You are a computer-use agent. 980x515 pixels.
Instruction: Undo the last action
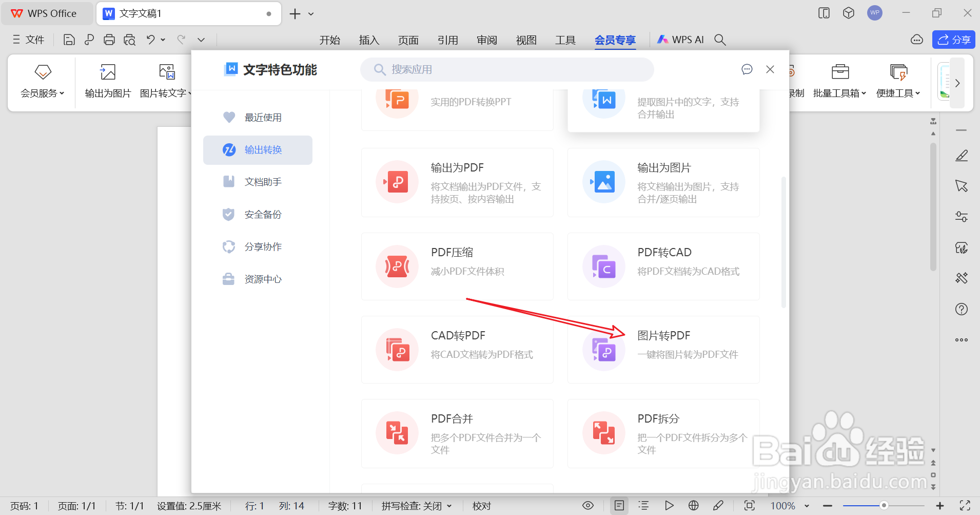click(x=150, y=40)
